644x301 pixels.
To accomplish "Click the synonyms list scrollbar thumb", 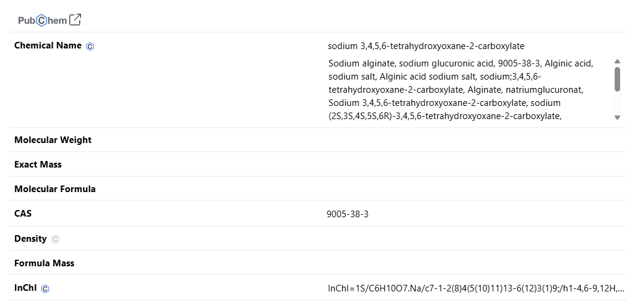I will click(617, 78).
